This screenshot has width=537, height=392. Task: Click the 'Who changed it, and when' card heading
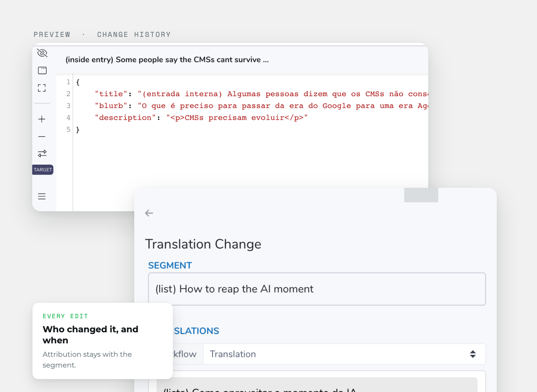[x=91, y=335]
